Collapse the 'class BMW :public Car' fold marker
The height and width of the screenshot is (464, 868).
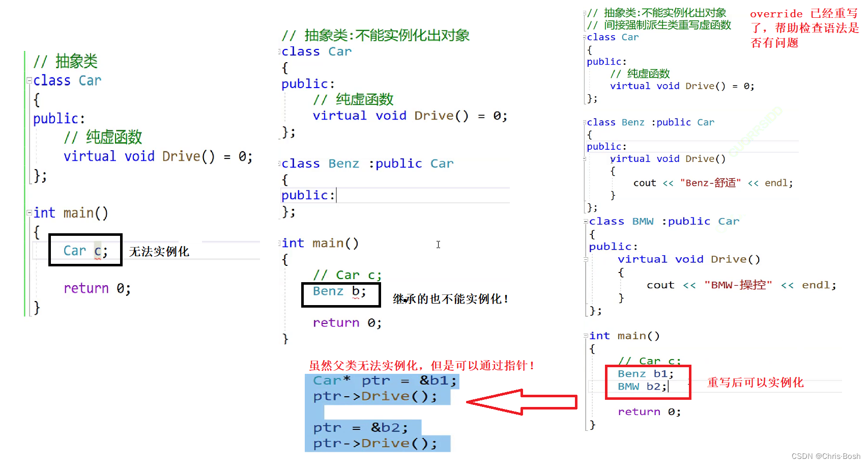coord(585,222)
